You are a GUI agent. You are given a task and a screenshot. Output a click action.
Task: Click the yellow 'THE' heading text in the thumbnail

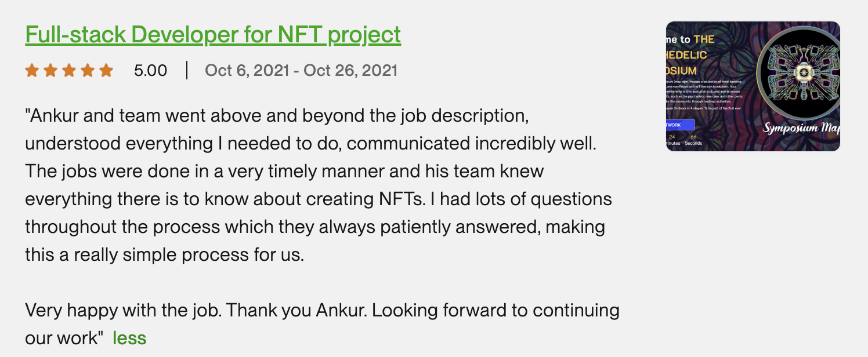point(704,39)
